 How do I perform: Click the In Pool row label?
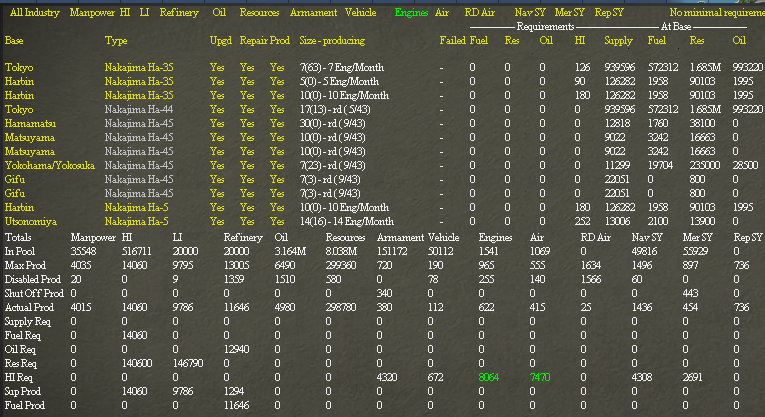click(x=20, y=251)
